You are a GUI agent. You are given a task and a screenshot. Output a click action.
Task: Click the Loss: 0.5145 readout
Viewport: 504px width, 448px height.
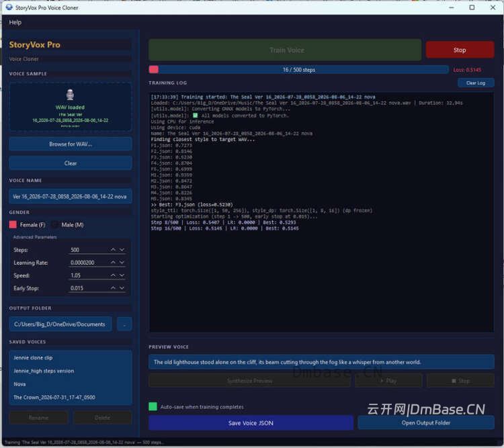467,70
